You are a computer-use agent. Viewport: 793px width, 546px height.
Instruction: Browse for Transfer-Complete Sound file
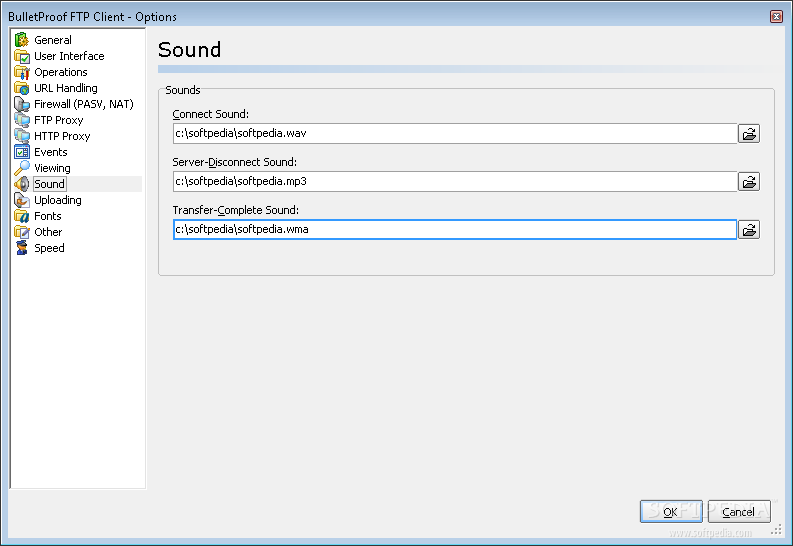[749, 230]
